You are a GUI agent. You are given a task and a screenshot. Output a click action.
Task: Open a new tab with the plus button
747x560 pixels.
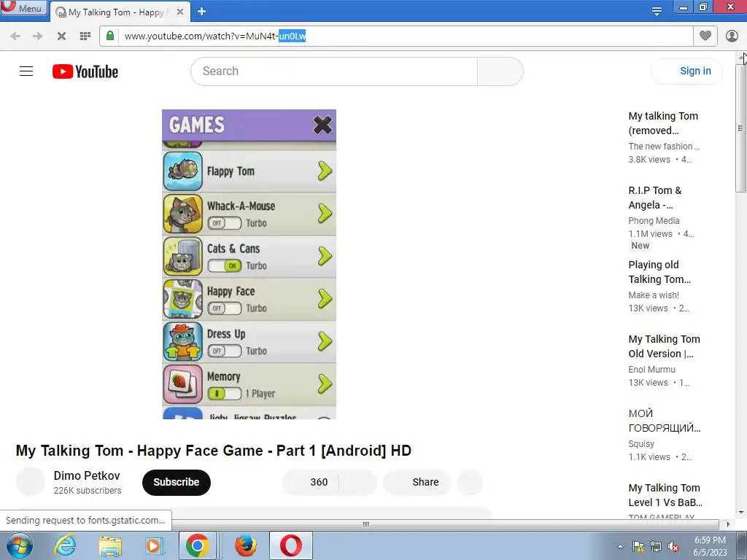point(201,12)
